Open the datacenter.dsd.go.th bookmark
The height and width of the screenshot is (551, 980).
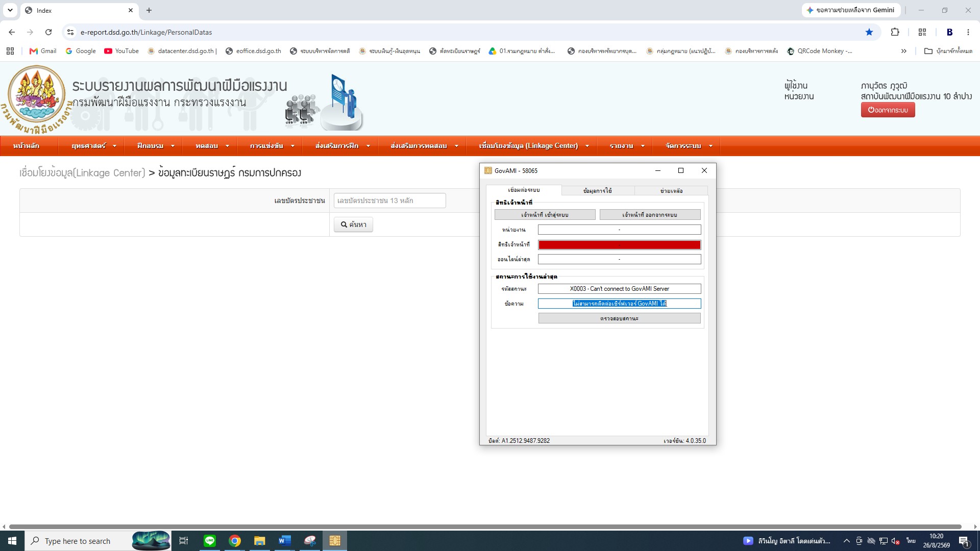(x=182, y=51)
